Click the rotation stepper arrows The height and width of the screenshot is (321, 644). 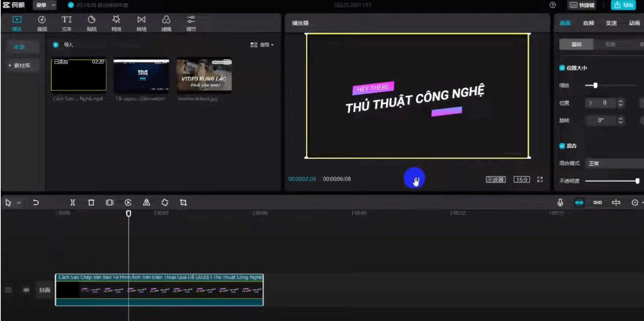point(620,120)
